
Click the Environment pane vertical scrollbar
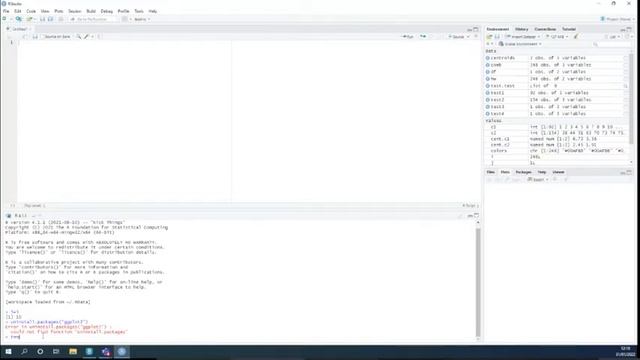(x=631, y=98)
